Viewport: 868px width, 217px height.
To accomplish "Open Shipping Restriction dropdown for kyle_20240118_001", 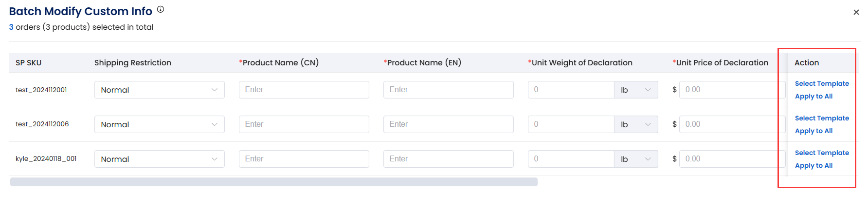I will tap(159, 159).
